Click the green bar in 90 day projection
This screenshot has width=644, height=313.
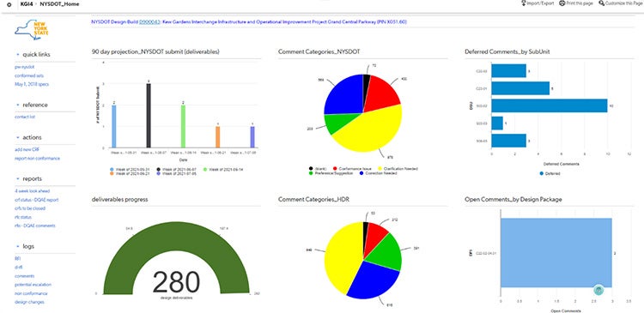183,126
